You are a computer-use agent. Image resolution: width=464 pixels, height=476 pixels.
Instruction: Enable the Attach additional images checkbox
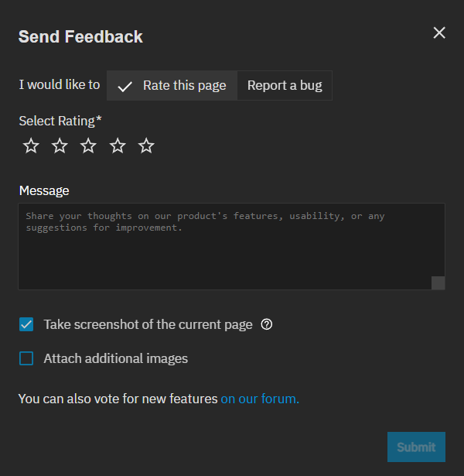point(26,358)
